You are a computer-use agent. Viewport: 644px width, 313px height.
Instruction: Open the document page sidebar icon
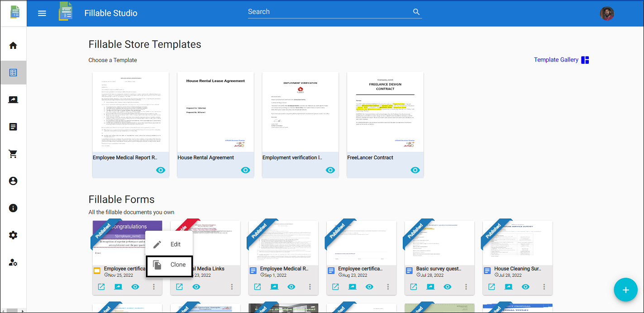[13, 127]
